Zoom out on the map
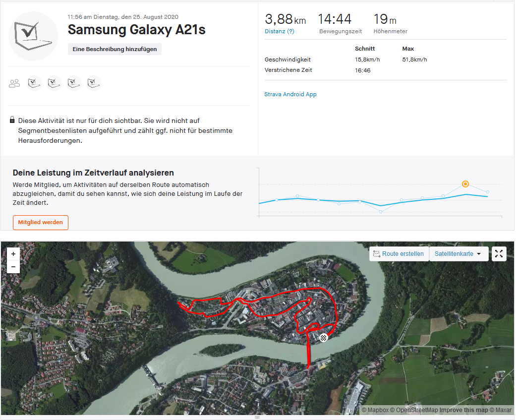Image resolution: width=516 pixels, height=420 pixels. pyautogui.click(x=13, y=266)
